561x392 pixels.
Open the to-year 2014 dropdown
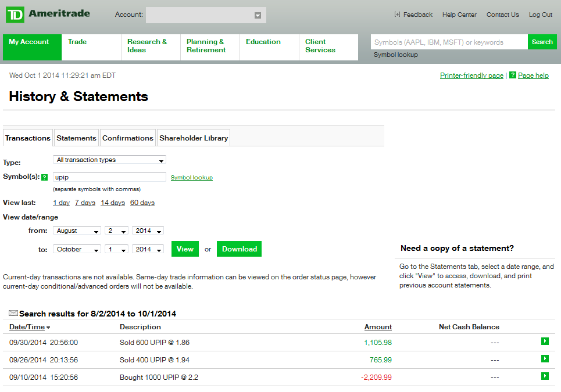pos(148,249)
